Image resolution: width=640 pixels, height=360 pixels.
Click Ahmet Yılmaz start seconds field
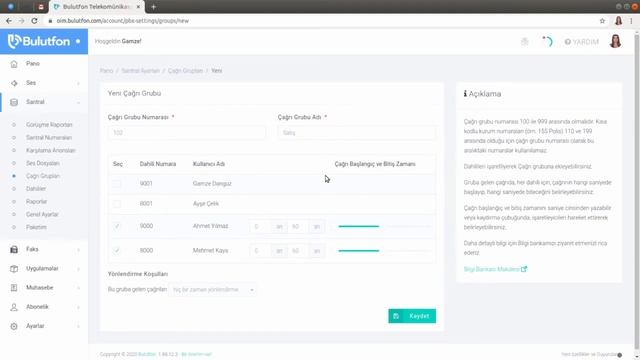pyautogui.click(x=261, y=227)
